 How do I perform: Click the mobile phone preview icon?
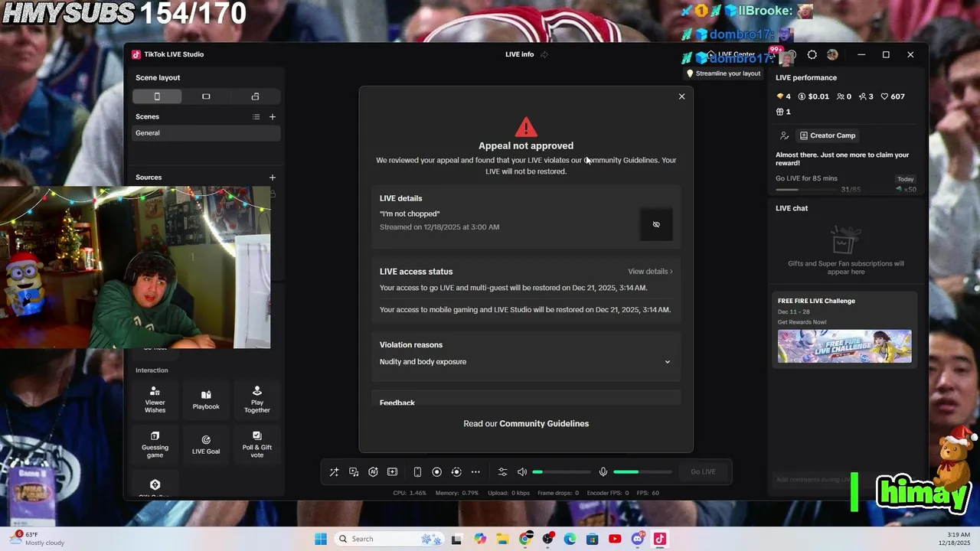coord(417,472)
